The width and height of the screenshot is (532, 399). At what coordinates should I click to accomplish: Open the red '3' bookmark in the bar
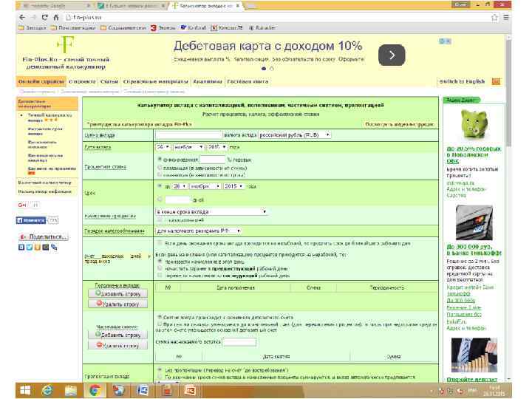[154, 28]
